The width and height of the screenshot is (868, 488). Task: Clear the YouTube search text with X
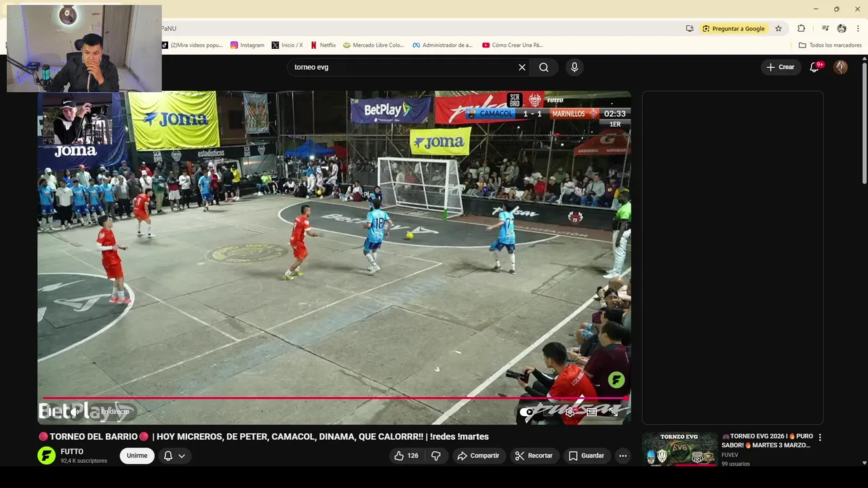[x=522, y=67]
